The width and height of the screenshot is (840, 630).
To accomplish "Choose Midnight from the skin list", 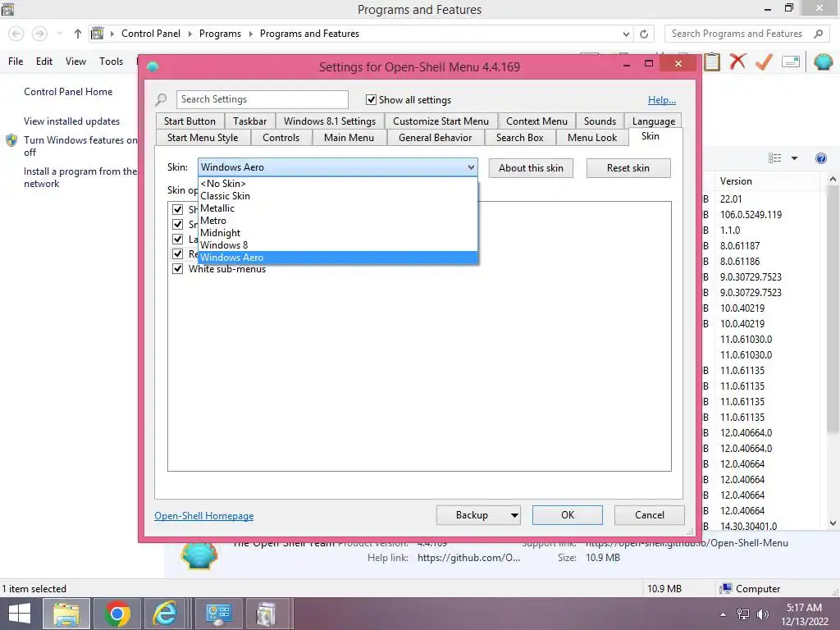I will [337, 233].
